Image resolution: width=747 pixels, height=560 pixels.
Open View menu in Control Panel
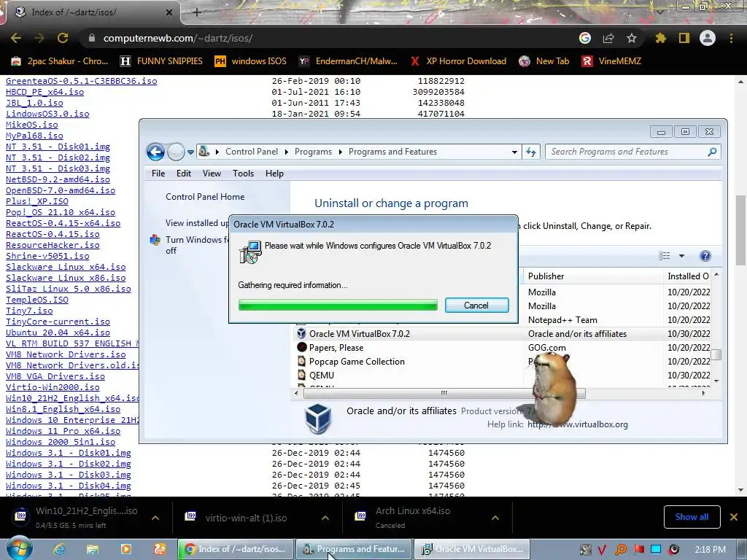(212, 174)
